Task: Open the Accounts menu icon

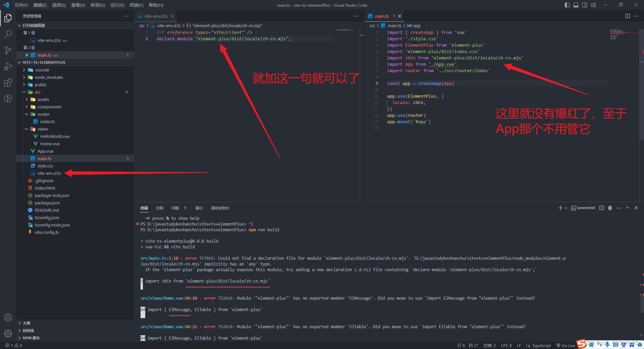Action: [x=8, y=317]
